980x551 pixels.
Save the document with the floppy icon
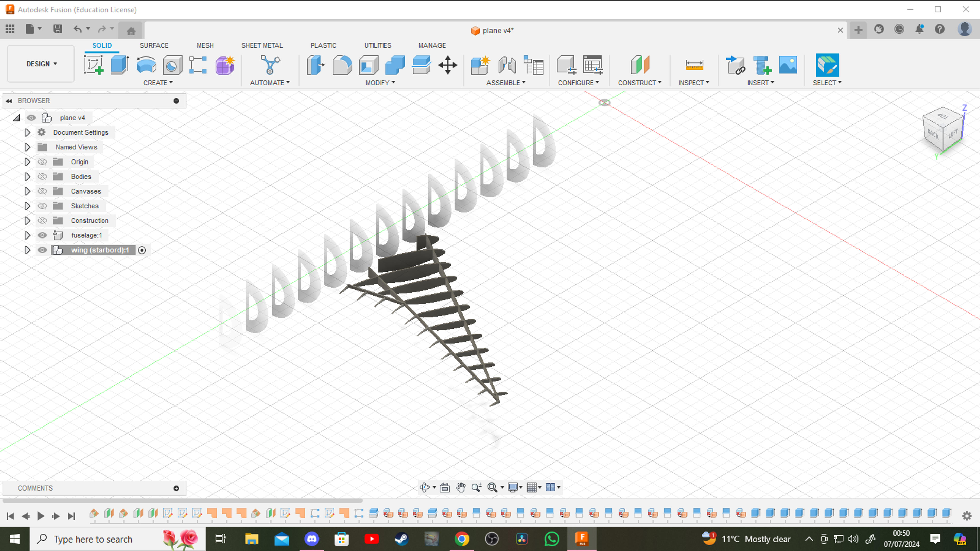pyautogui.click(x=57, y=29)
